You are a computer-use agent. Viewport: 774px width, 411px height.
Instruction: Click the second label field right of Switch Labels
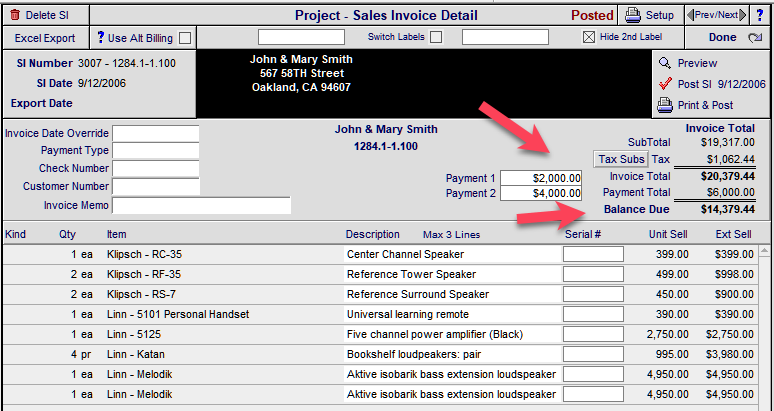coord(505,37)
